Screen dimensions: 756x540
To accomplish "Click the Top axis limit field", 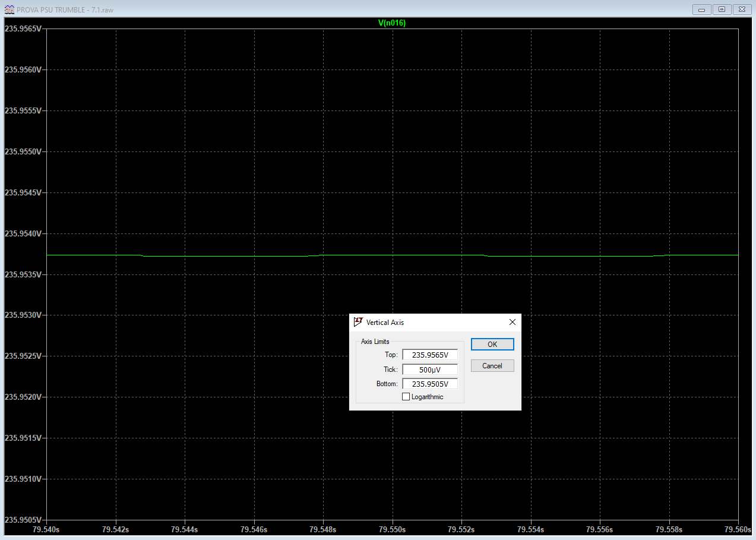I will click(x=430, y=355).
